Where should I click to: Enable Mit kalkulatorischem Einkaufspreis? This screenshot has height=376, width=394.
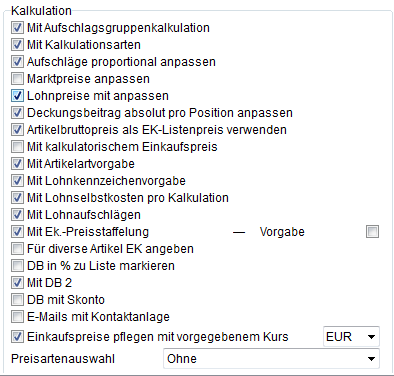pos(17,147)
